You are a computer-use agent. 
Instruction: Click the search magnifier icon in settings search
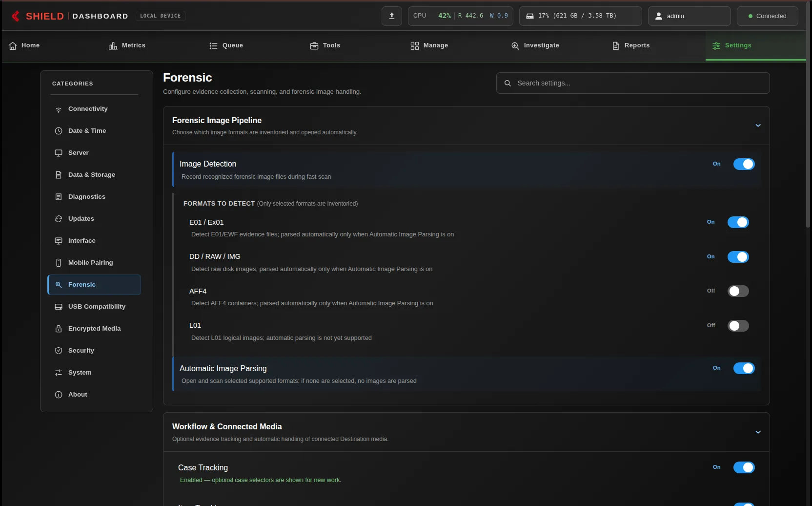point(507,84)
